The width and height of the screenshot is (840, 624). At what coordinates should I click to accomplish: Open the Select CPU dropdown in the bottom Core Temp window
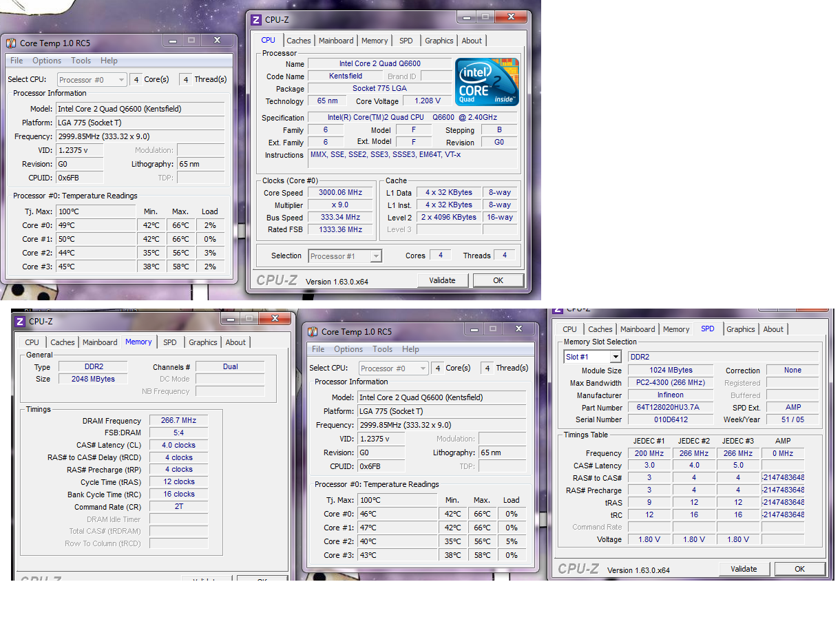click(394, 368)
